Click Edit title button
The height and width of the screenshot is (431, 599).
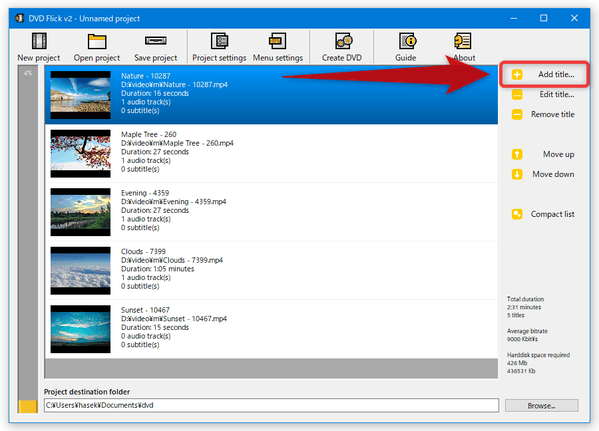[x=543, y=94]
